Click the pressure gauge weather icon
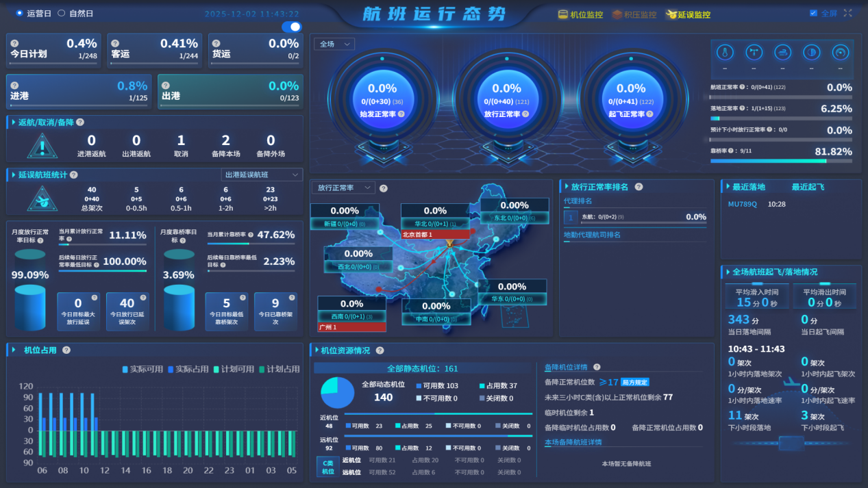Image resolution: width=868 pixels, height=488 pixels. click(840, 53)
